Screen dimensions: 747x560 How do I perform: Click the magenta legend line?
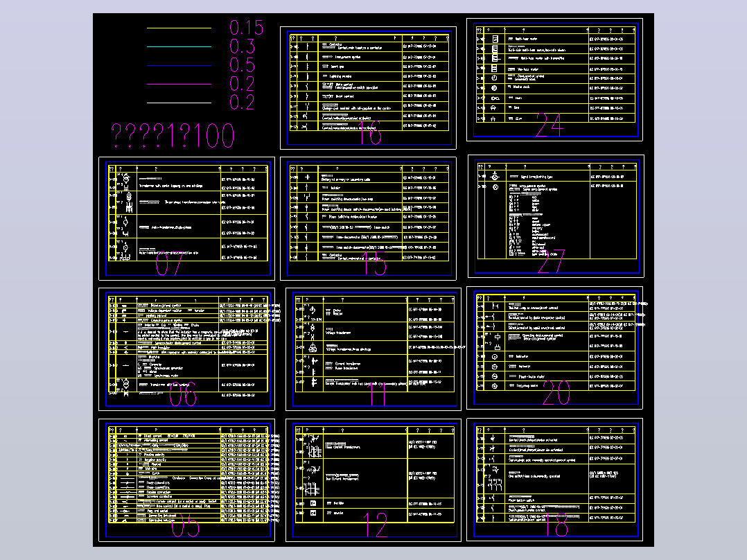(179, 84)
